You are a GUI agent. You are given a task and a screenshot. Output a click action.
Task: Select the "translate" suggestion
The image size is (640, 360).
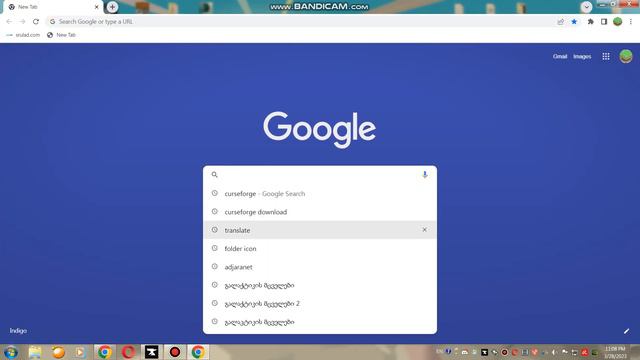pyautogui.click(x=320, y=230)
